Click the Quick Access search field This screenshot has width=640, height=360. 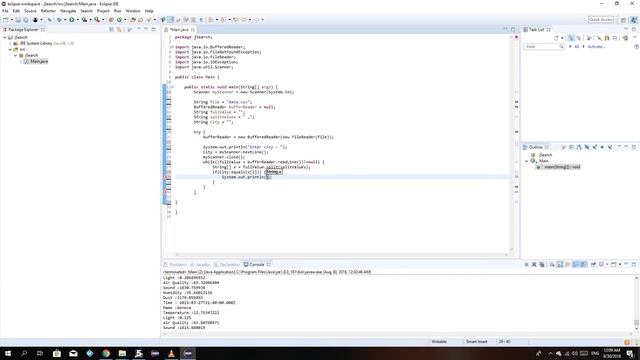(x=601, y=20)
